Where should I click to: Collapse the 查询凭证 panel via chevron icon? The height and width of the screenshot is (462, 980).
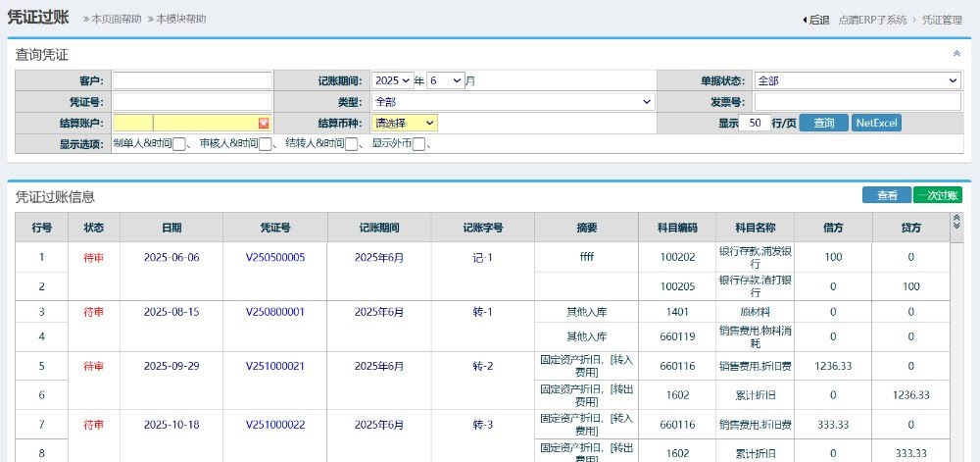click(x=956, y=54)
